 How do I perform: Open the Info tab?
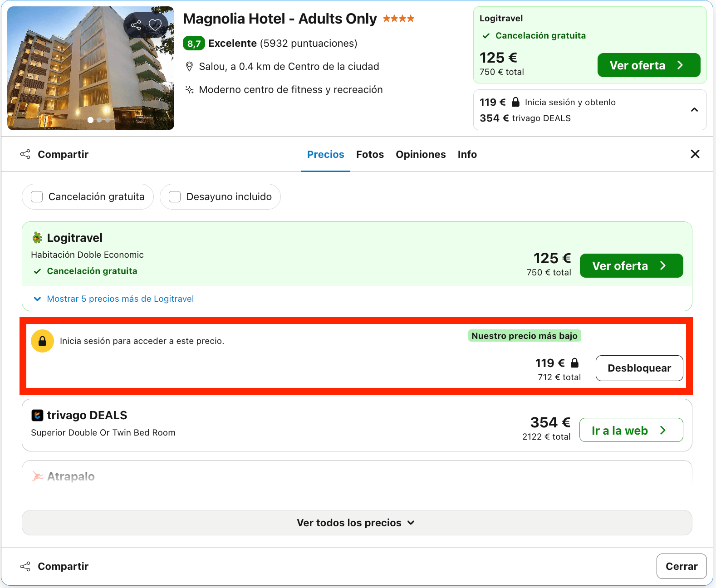(467, 154)
